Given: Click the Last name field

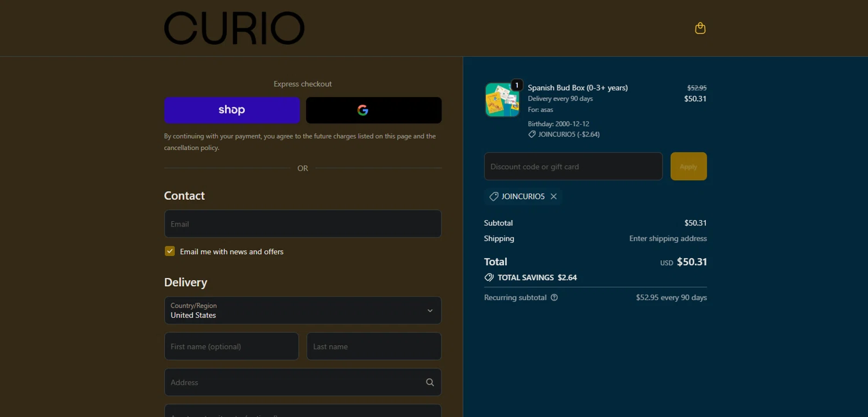Looking at the screenshot, I should (x=374, y=346).
